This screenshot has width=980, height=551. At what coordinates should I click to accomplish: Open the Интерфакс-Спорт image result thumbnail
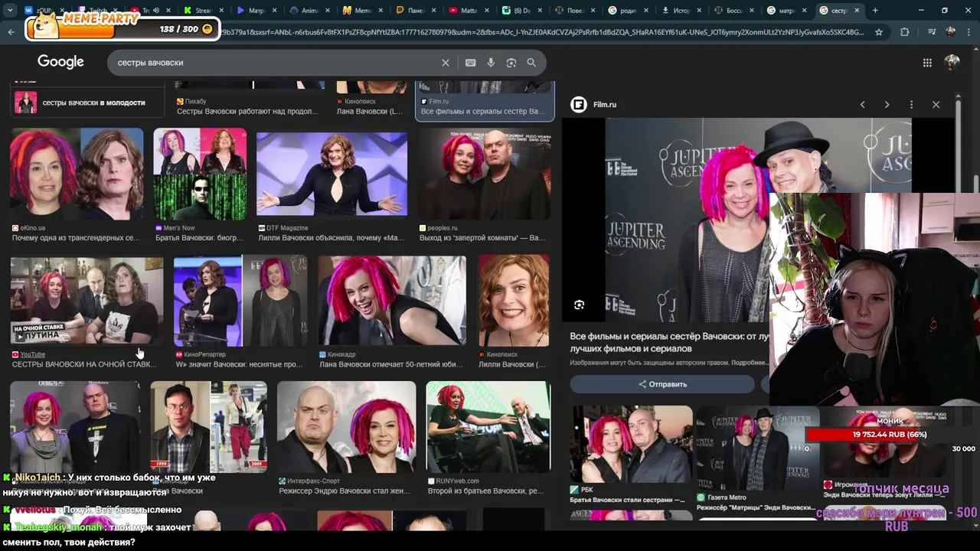coord(347,427)
